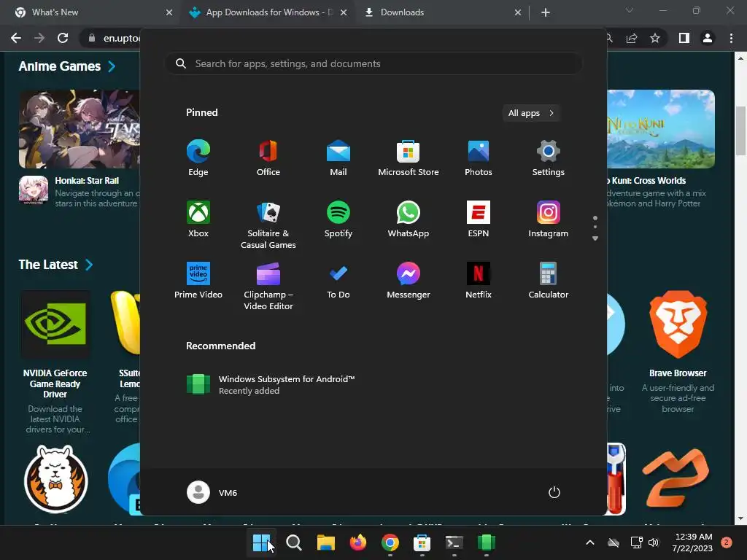Open a new Chrome tab

pos(546,12)
